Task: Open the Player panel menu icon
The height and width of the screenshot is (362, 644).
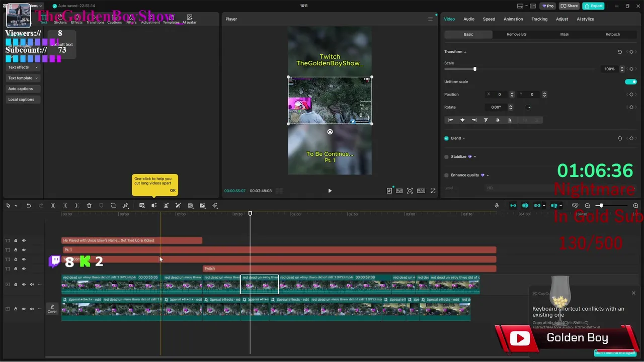Action: [430, 19]
